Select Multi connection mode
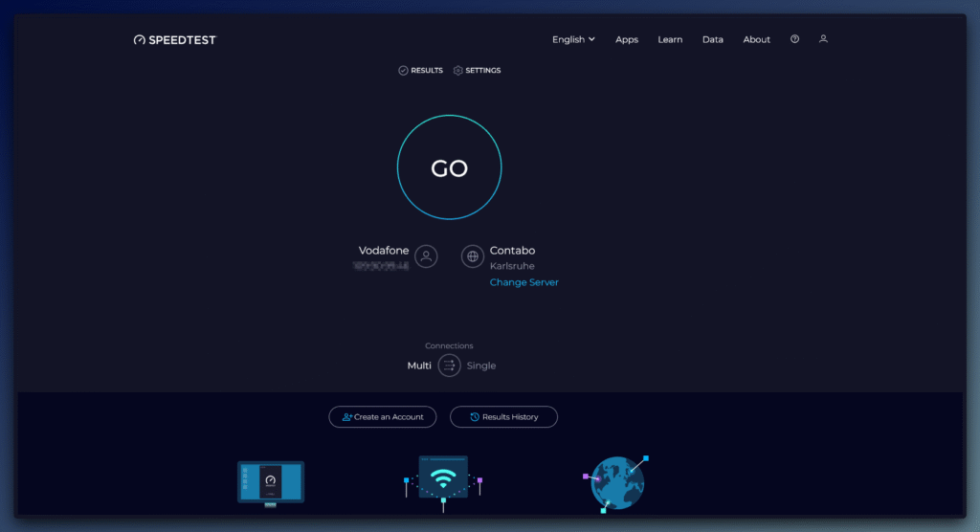Image resolution: width=980 pixels, height=532 pixels. (x=418, y=366)
